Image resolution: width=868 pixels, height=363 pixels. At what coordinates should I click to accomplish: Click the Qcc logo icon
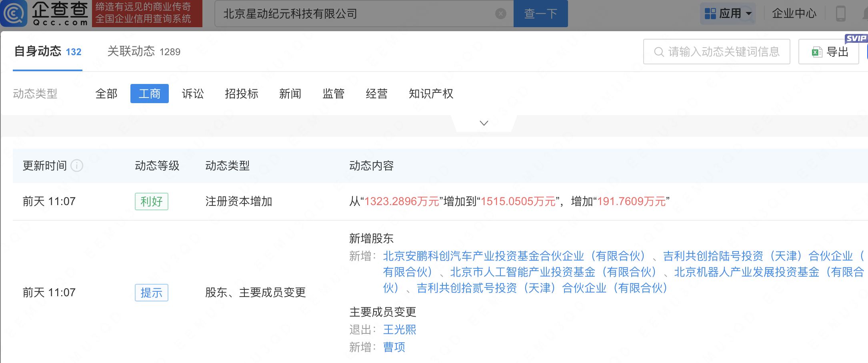14,14
